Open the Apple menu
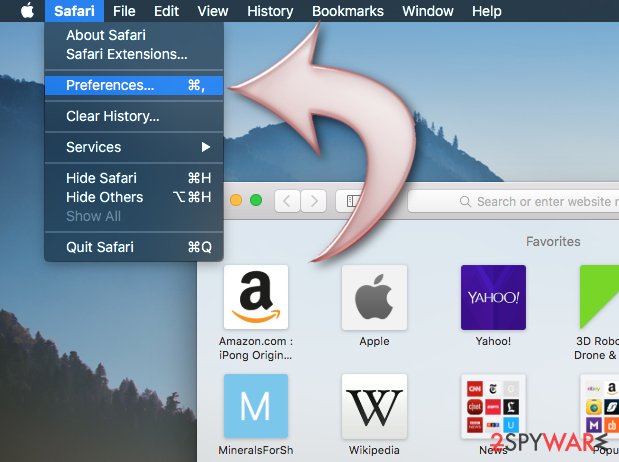The height and width of the screenshot is (462, 619). (x=27, y=11)
